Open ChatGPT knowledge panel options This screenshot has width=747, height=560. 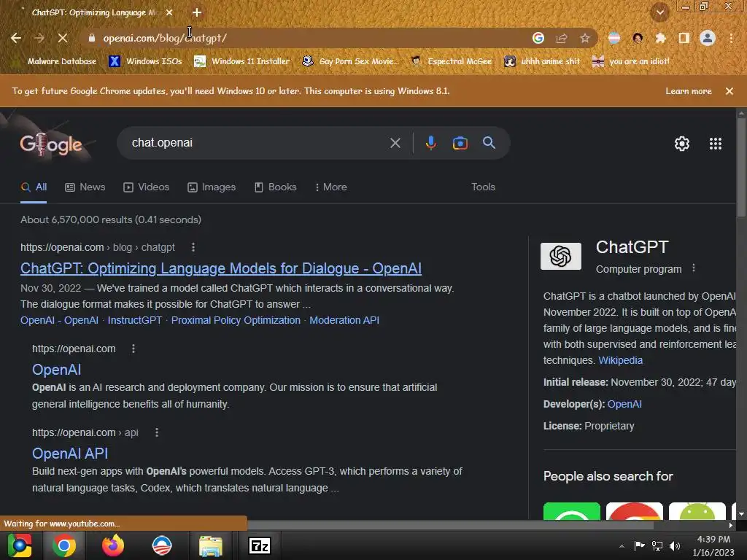(694, 268)
